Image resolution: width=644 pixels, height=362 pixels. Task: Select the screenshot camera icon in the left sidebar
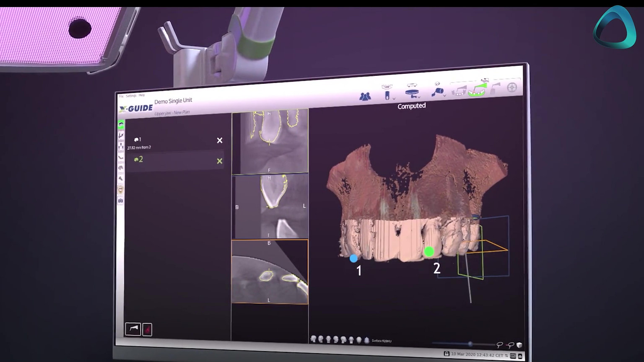coord(121,200)
